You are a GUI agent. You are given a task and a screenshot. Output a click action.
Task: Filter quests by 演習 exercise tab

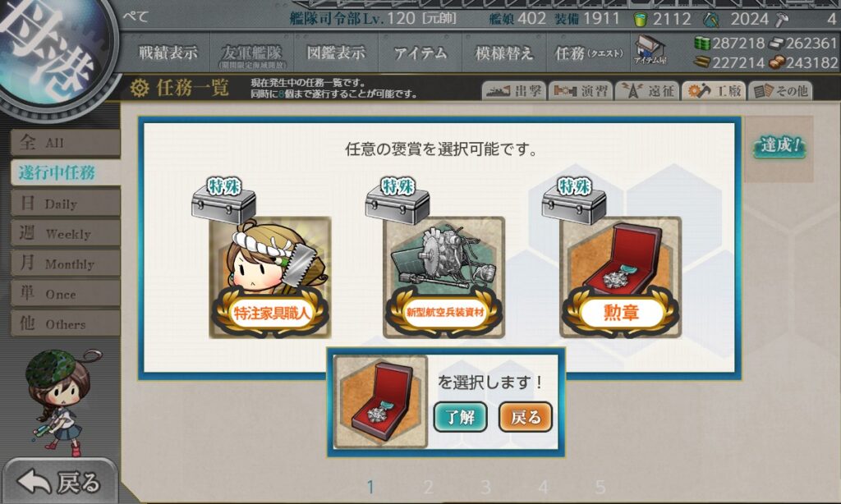581,90
